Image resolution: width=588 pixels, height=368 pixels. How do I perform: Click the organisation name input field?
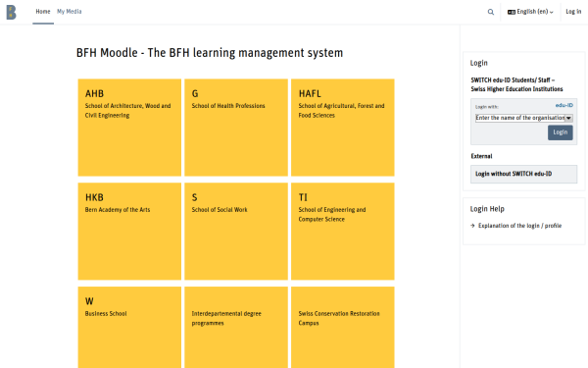[x=520, y=118]
